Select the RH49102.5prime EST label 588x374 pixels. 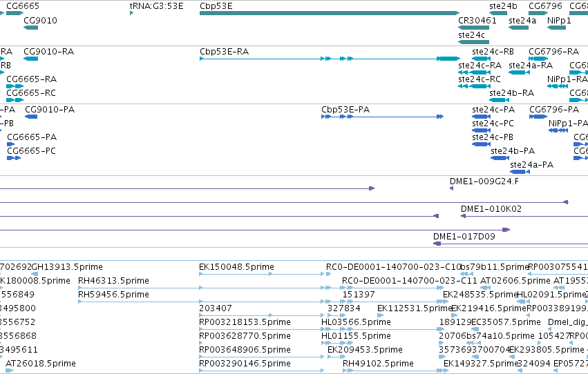[379, 364]
